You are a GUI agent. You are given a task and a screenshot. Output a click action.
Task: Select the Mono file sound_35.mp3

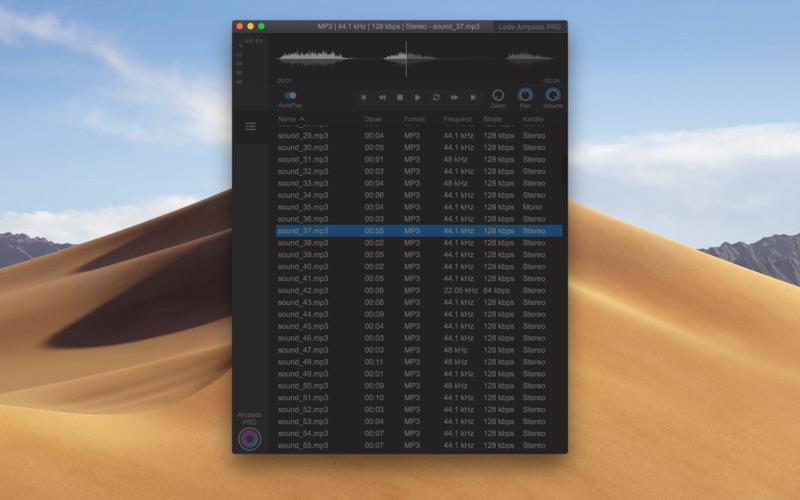419,207
